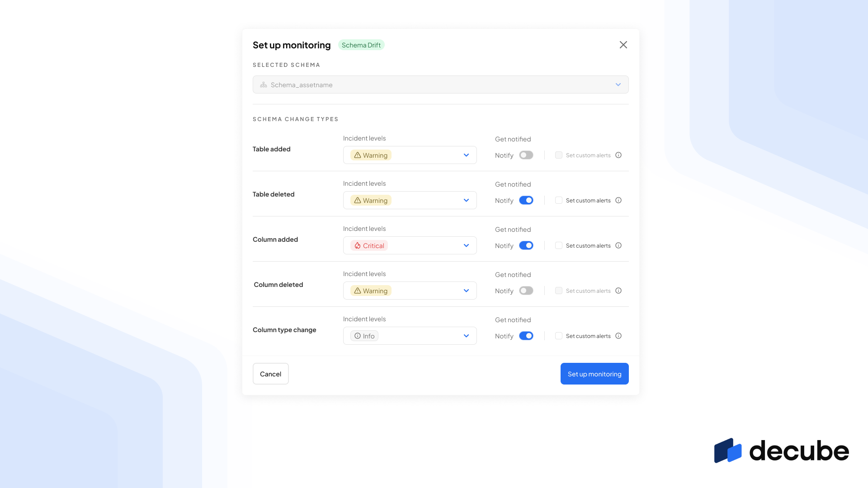868x488 pixels.
Task: Click the Column type change label
Action: coord(284,330)
